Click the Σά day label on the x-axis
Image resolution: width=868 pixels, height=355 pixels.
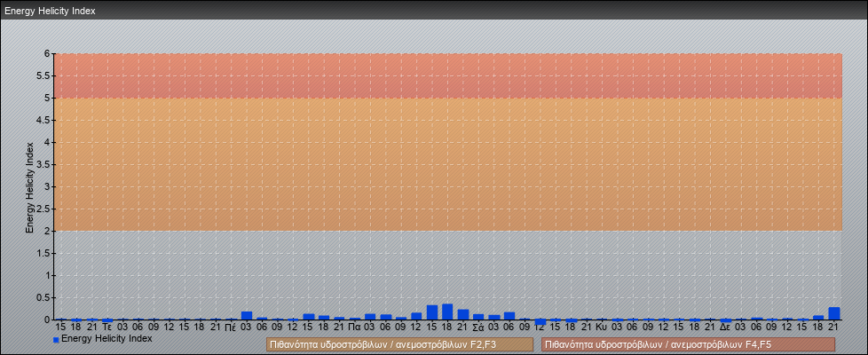[479, 327]
